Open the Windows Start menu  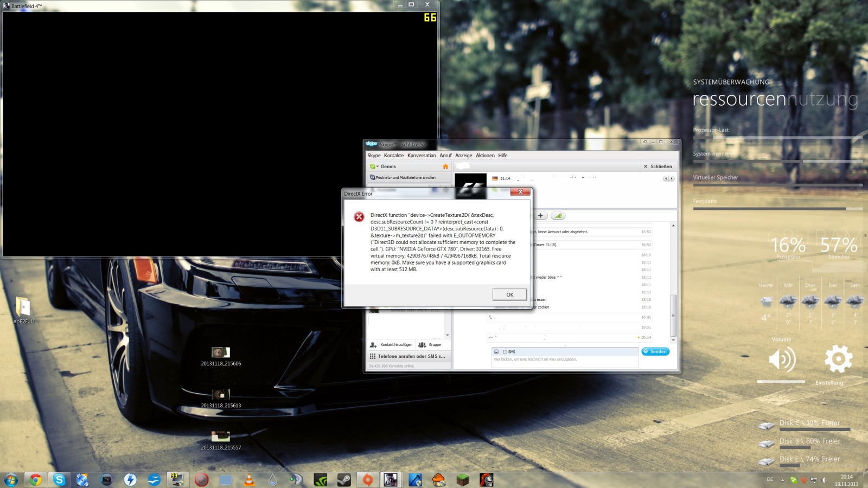point(11,480)
